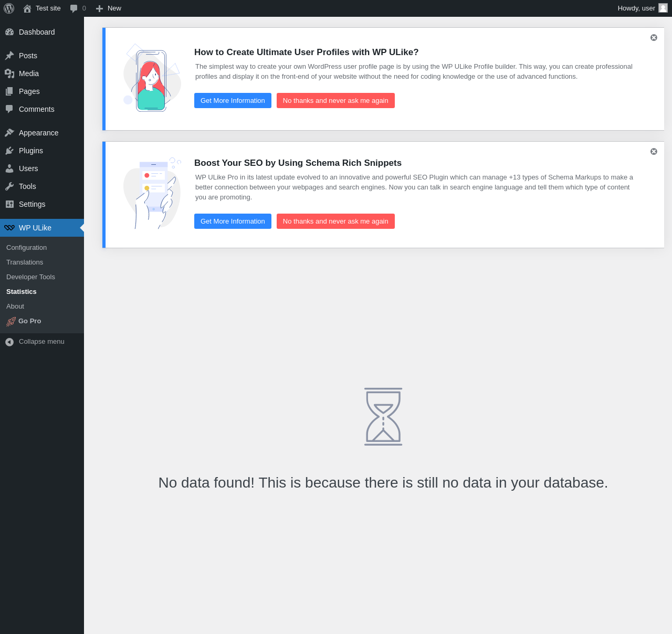The width and height of the screenshot is (672, 634).
Task: Open the Appearance menu
Action: pyautogui.click(x=42, y=133)
